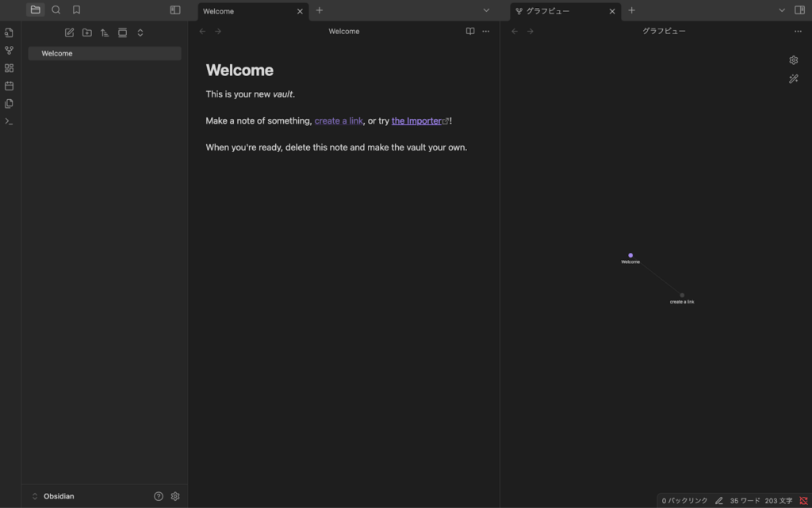The width and height of the screenshot is (812, 508).
Task: Add a new tab beside Welcome
Action: (320, 10)
